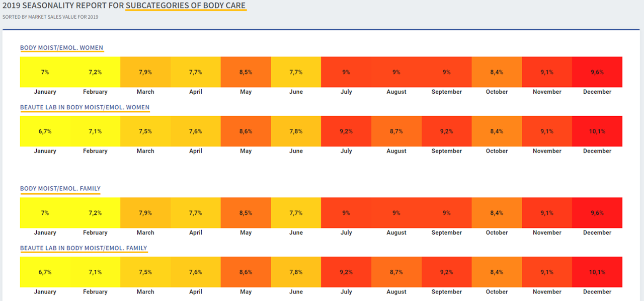This screenshot has height=301, width=644.
Task: Click the September label under Beaute Lab Family row
Action: point(447,292)
